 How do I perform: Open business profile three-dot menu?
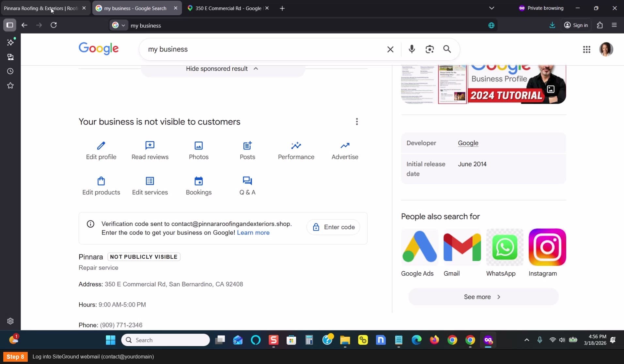click(x=357, y=122)
